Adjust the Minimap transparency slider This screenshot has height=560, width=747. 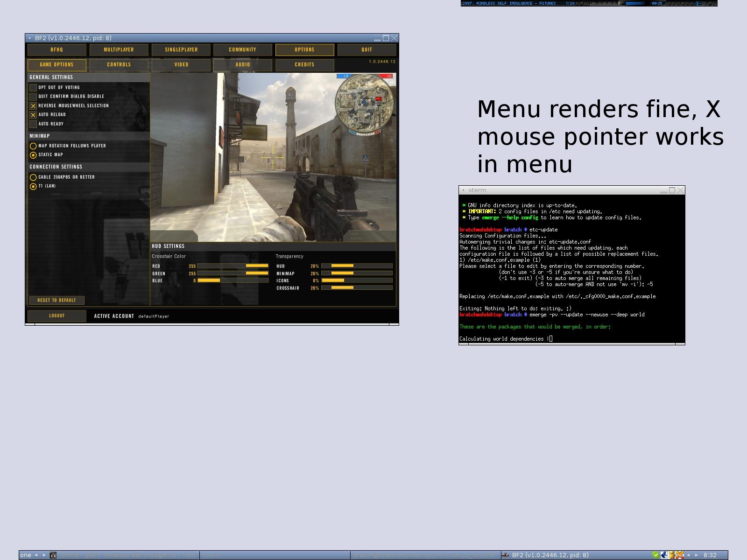point(357,273)
